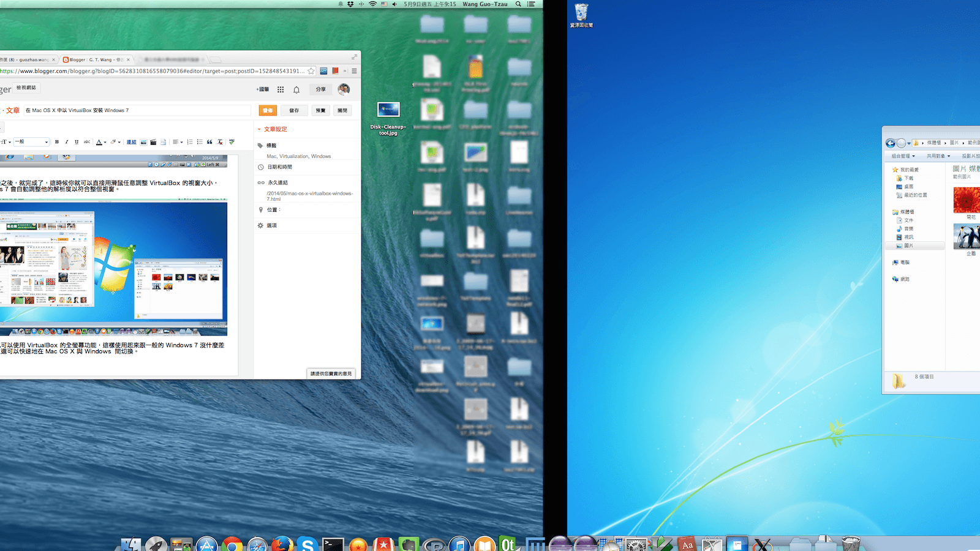Run the spell check tool
The image size is (980, 551).
[233, 142]
